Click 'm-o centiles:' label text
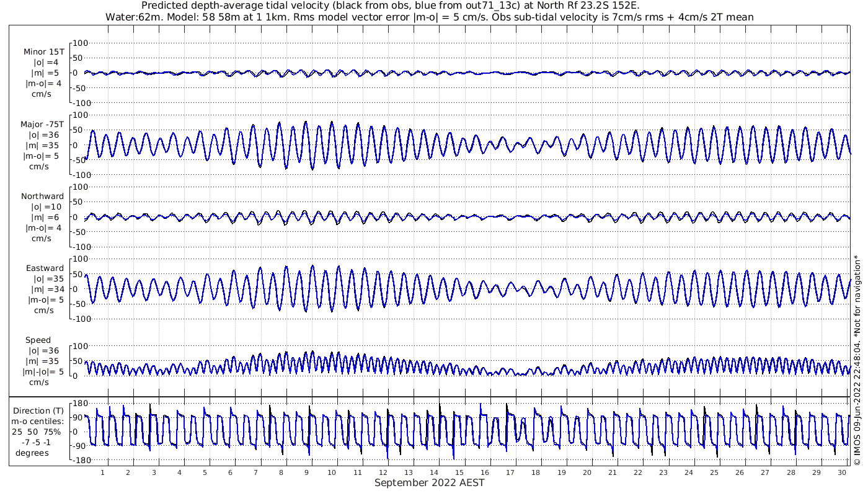The width and height of the screenshot is (868, 496). (x=38, y=421)
